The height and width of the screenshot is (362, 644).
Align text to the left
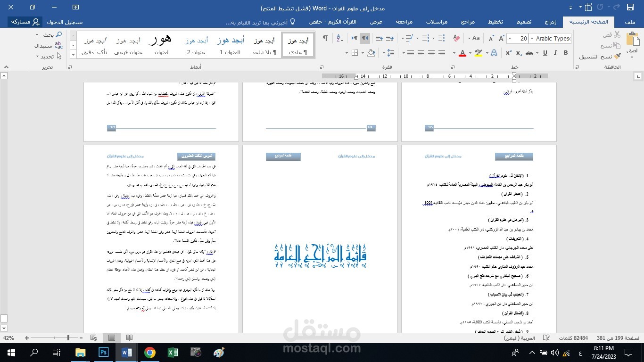(x=421, y=53)
